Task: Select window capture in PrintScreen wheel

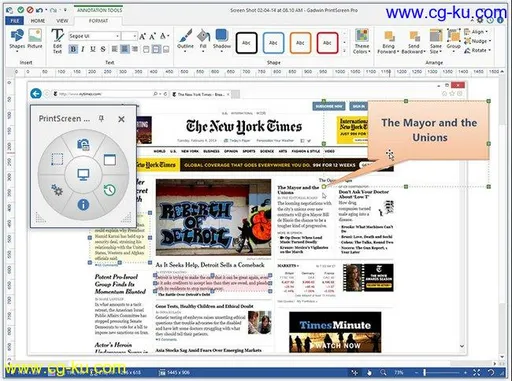Action: pos(110,160)
